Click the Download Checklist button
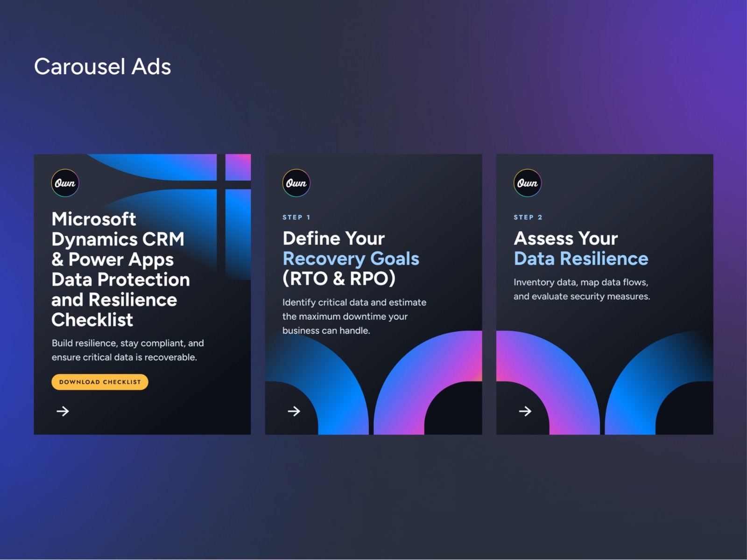The width and height of the screenshot is (747, 560). (x=100, y=382)
